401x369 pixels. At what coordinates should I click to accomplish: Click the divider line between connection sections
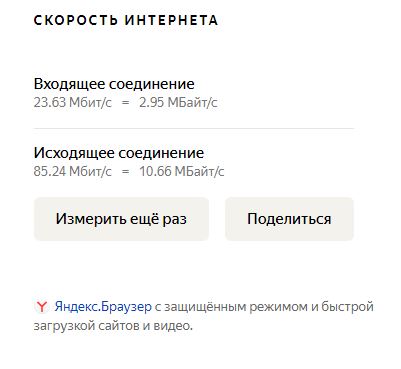pyautogui.click(x=194, y=128)
